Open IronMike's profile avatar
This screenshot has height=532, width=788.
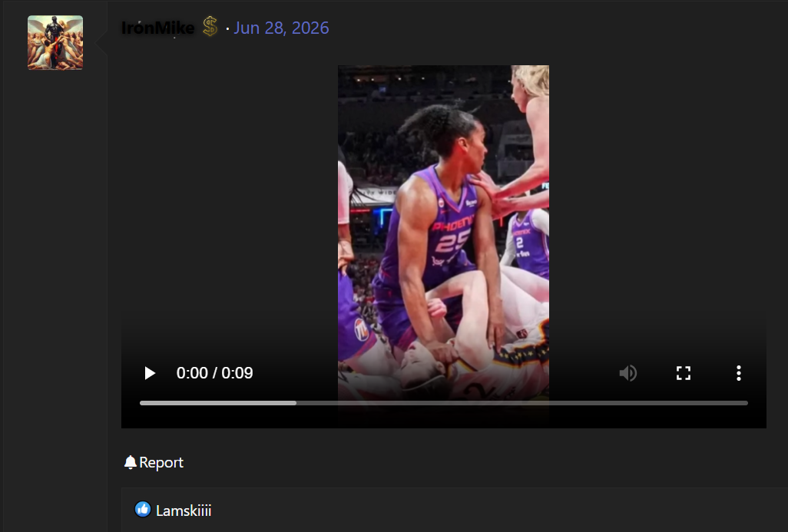(x=55, y=43)
